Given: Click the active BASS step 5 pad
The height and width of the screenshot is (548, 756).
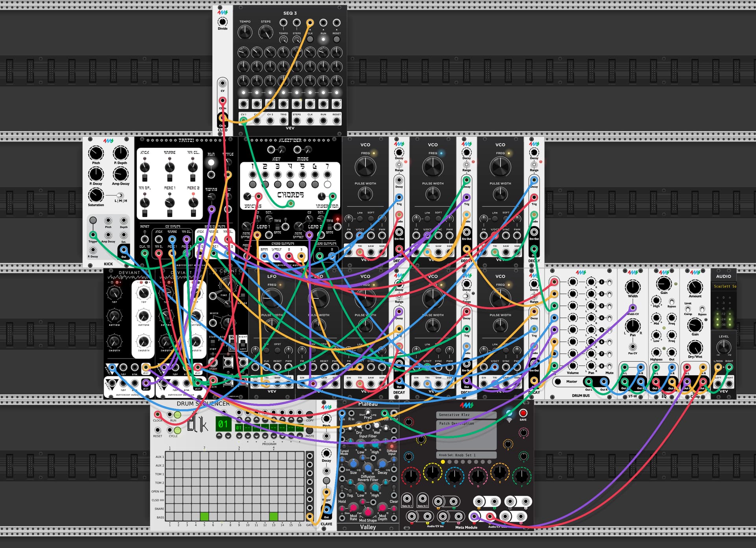Looking at the screenshot, I should point(204,516).
